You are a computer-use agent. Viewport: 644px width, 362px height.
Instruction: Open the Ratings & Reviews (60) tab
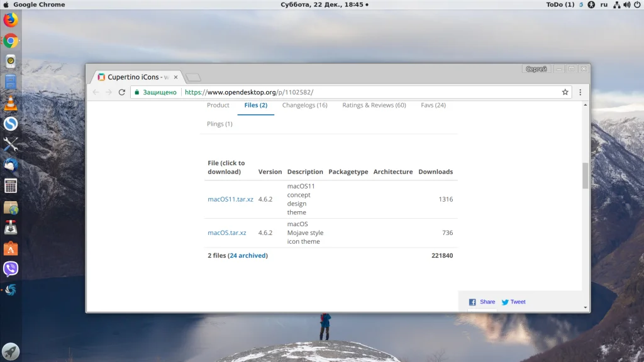pos(374,105)
